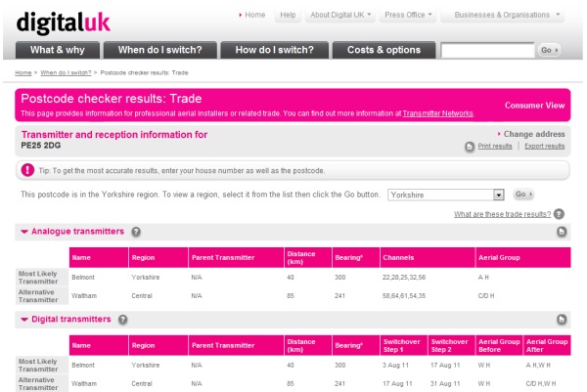The height and width of the screenshot is (392, 587).
Task: Click 31 Aug 11 switchover date
Action: coord(445,384)
